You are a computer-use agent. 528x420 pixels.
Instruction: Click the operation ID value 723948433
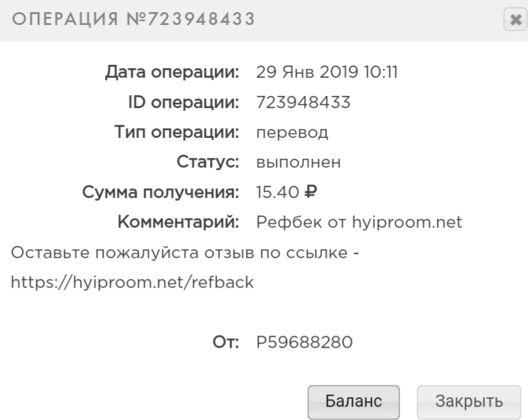[x=303, y=102]
